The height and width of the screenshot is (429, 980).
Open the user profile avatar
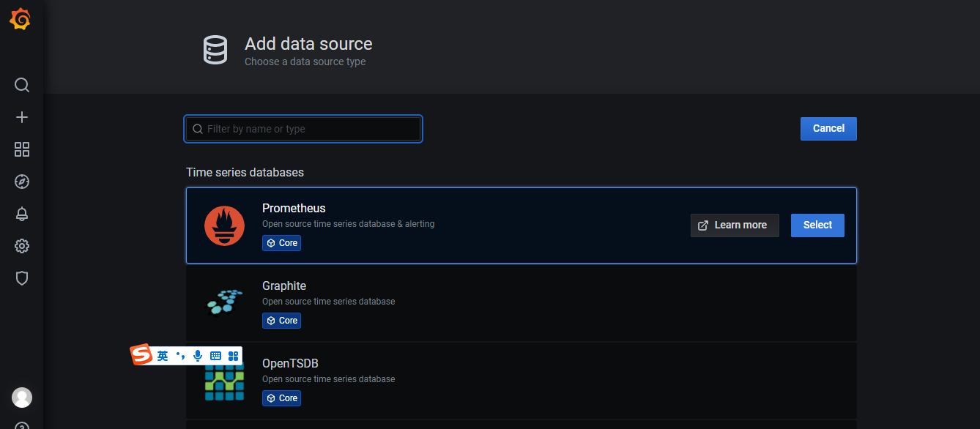point(22,398)
